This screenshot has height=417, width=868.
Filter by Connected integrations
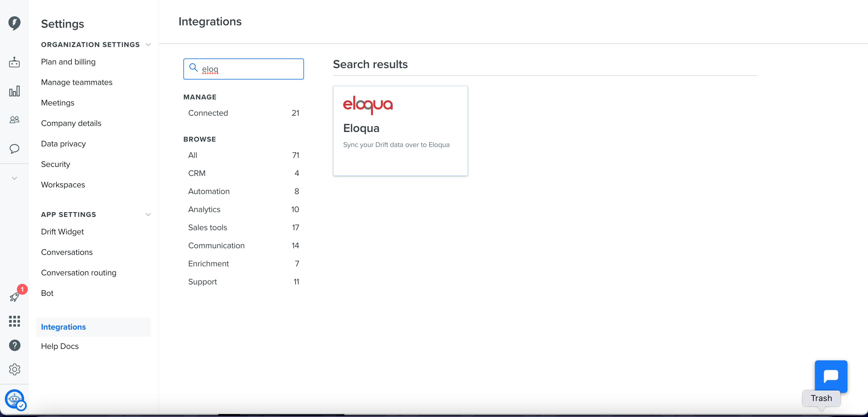click(x=243, y=113)
